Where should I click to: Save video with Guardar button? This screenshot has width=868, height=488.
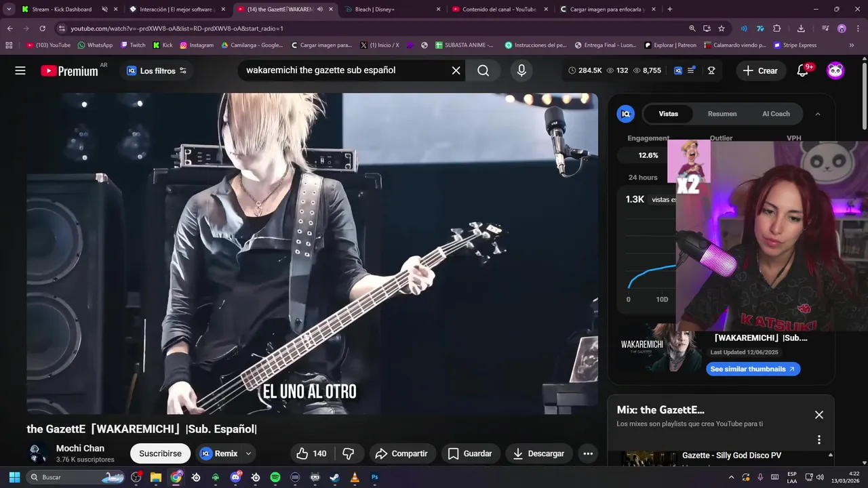coord(470,453)
